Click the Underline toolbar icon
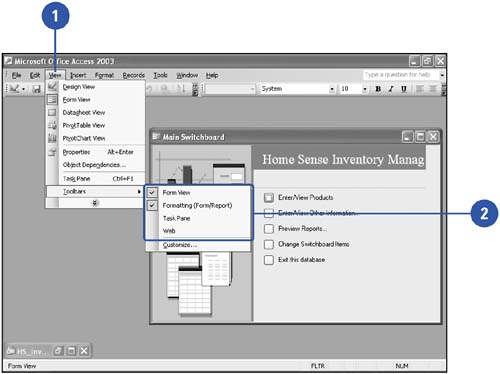This screenshot has width=500, height=374. click(x=404, y=89)
